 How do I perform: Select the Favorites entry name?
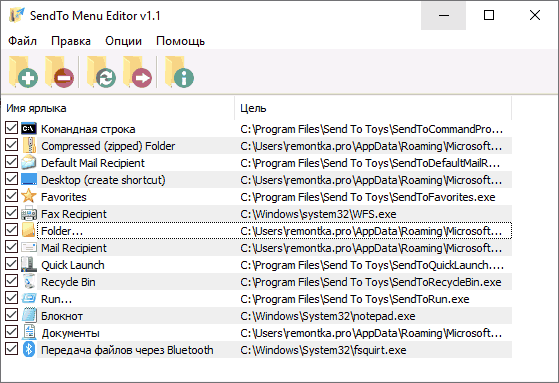tap(63, 197)
